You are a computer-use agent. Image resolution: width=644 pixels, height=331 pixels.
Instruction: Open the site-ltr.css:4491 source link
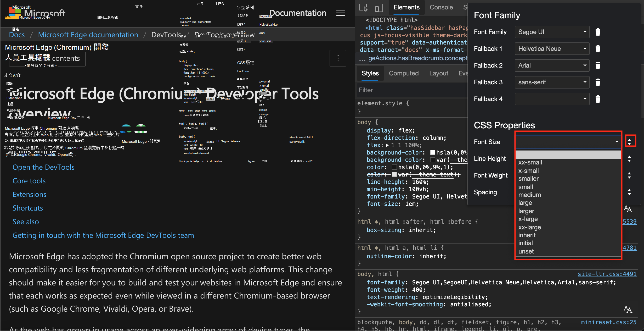coord(607,274)
